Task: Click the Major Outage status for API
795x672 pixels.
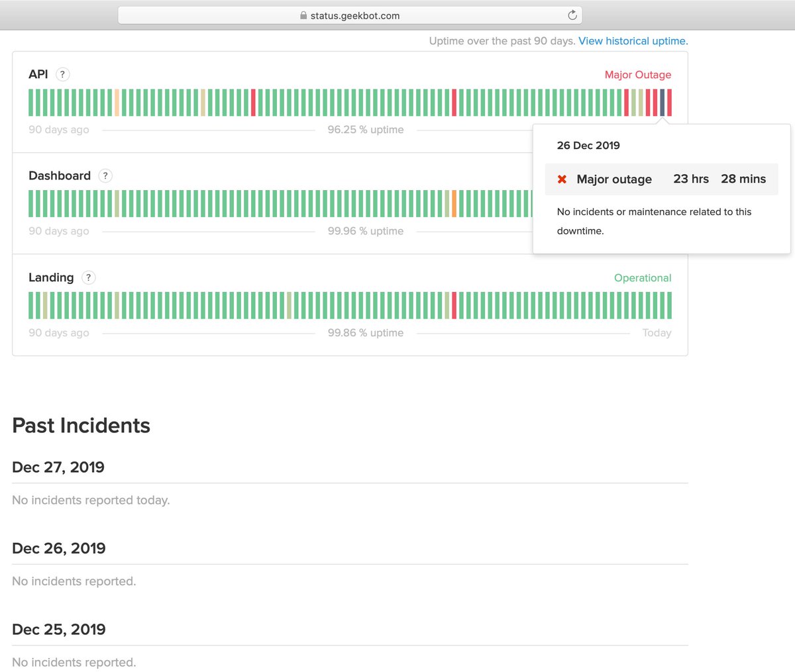Action: pos(638,75)
